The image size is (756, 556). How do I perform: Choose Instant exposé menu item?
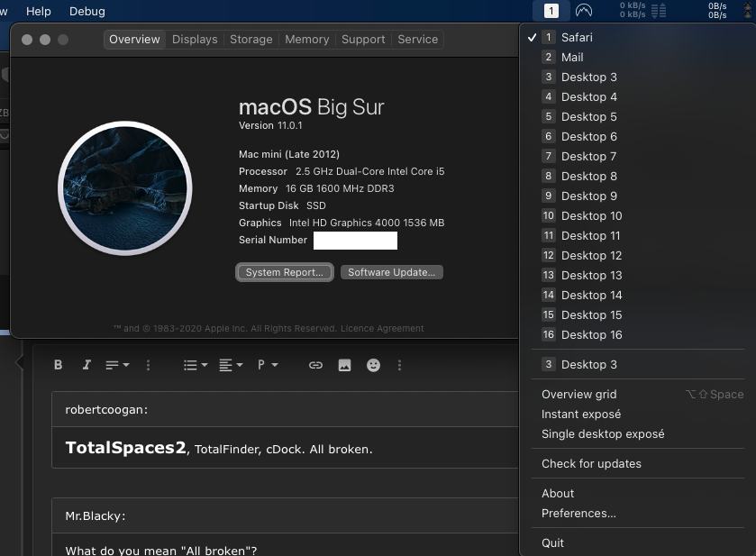click(x=637, y=415)
